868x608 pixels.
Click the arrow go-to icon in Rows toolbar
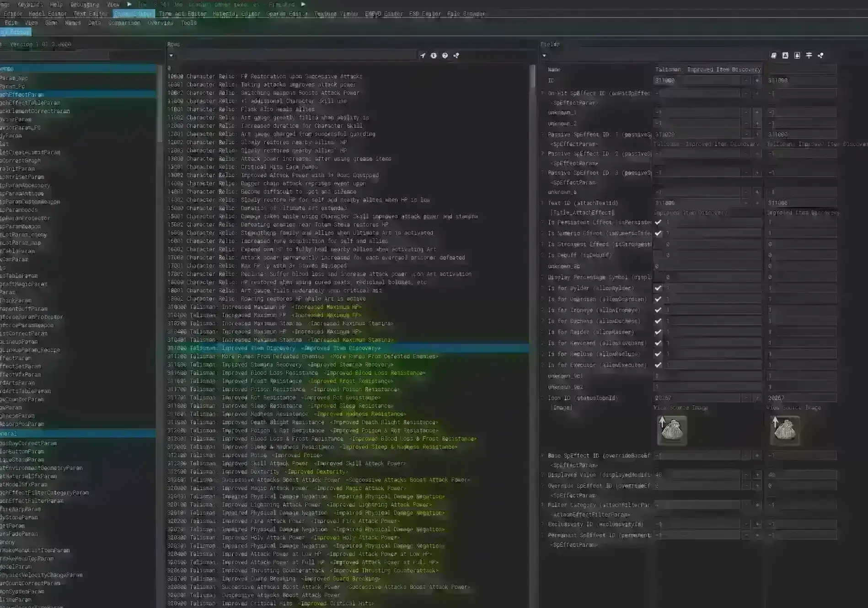(423, 56)
